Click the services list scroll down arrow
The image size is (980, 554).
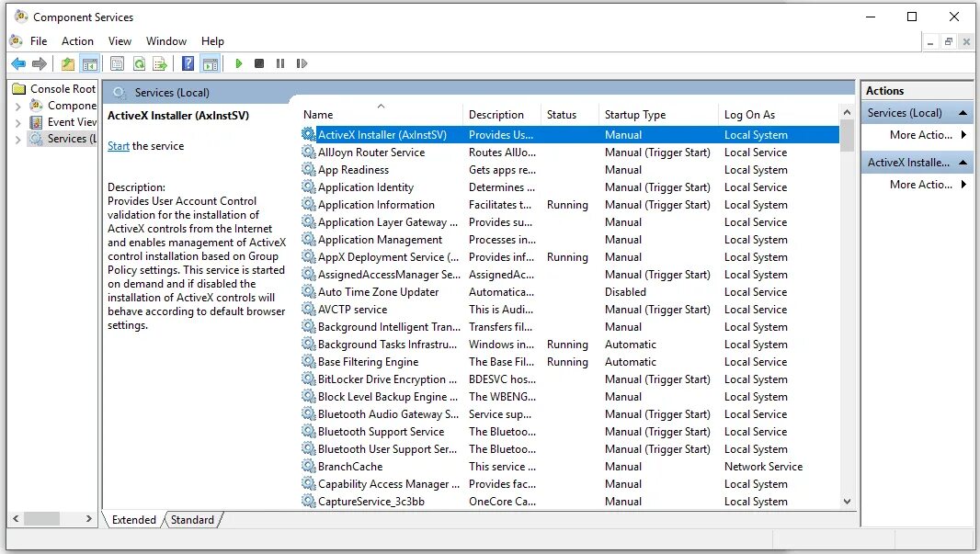click(x=847, y=501)
